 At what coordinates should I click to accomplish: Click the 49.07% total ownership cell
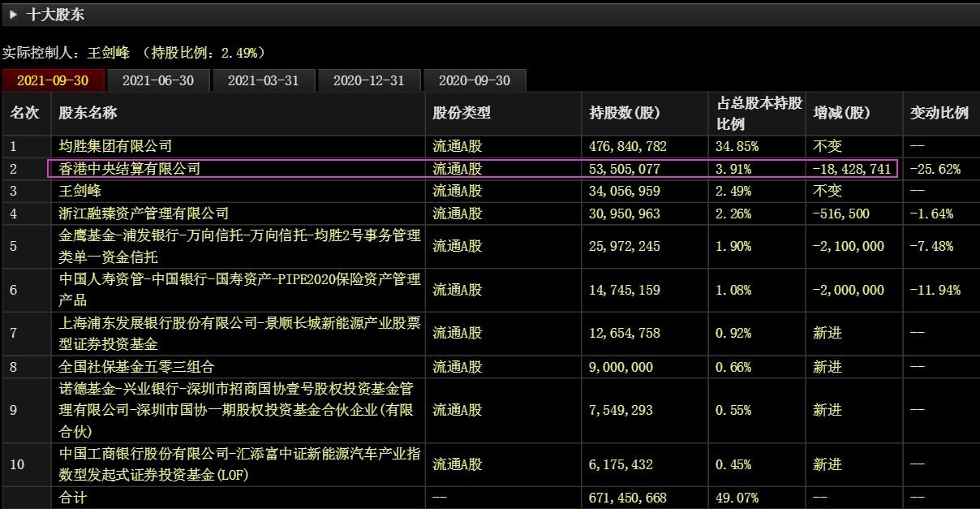click(737, 497)
